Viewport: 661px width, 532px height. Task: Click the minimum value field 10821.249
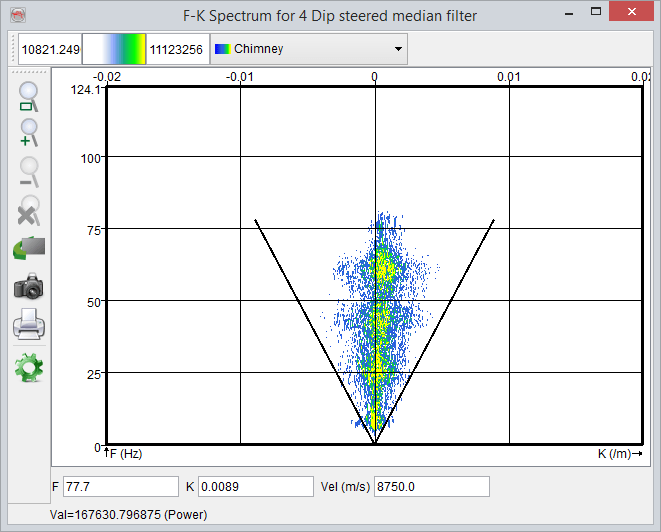pos(50,48)
